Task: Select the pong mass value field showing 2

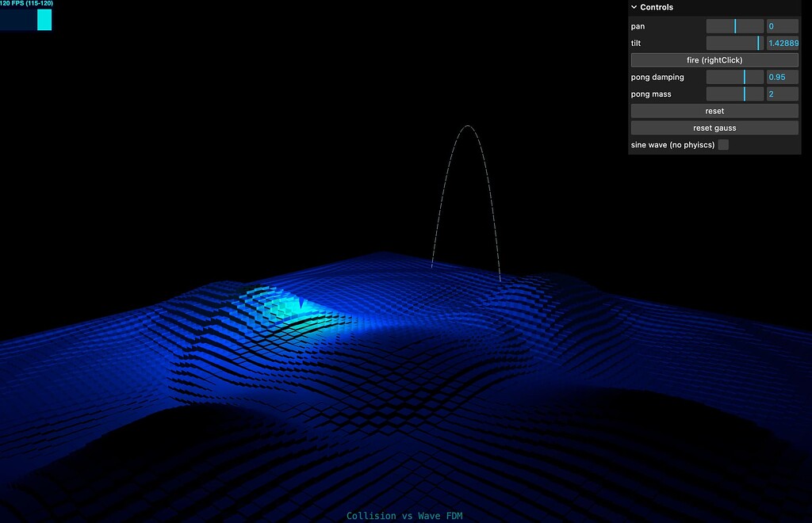Action: tap(782, 94)
